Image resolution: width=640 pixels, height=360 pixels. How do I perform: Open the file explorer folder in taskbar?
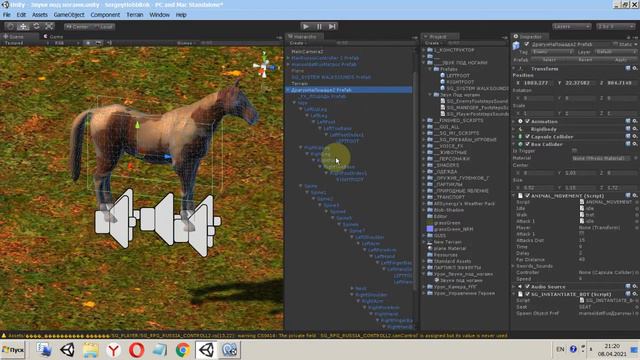90,350
